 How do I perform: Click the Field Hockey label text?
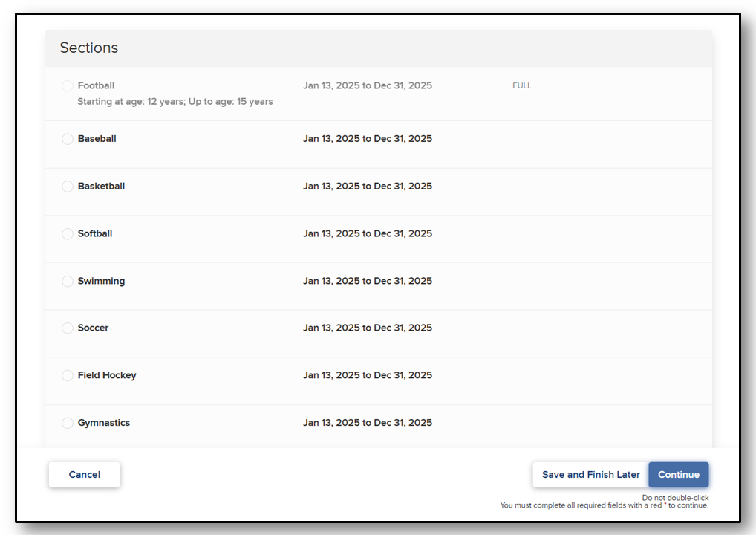(x=107, y=375)
